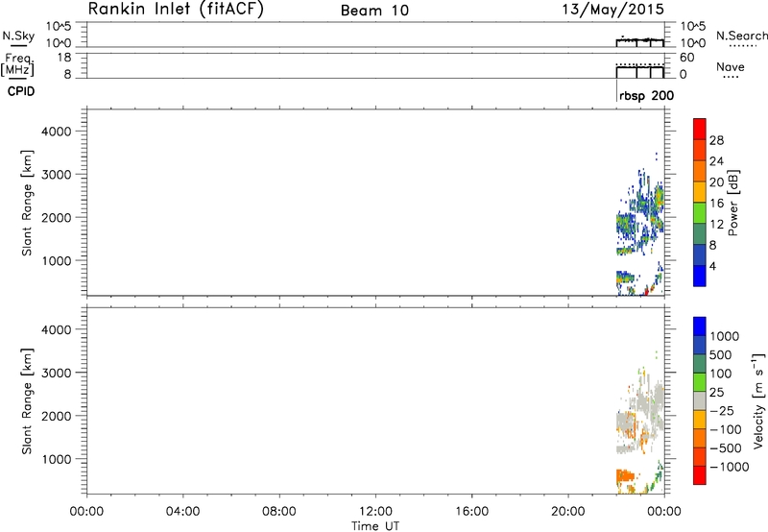
Task: Click the 'N.Search' legend label
Action: pos(741,36)
